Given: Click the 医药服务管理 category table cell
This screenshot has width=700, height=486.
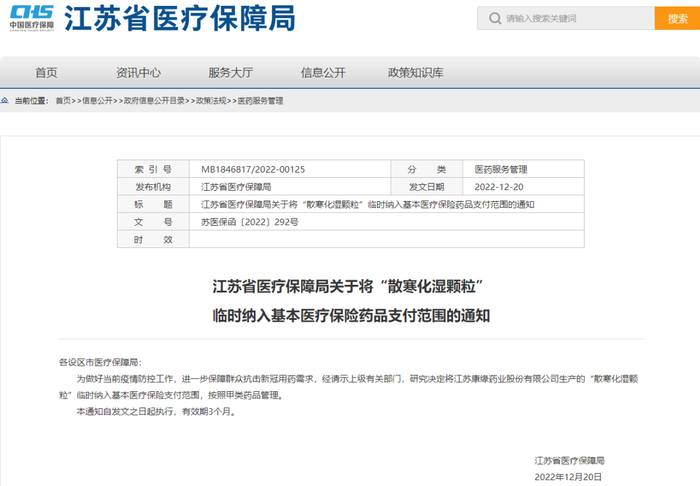Looking at the screenshot, I should click(523, 169).
